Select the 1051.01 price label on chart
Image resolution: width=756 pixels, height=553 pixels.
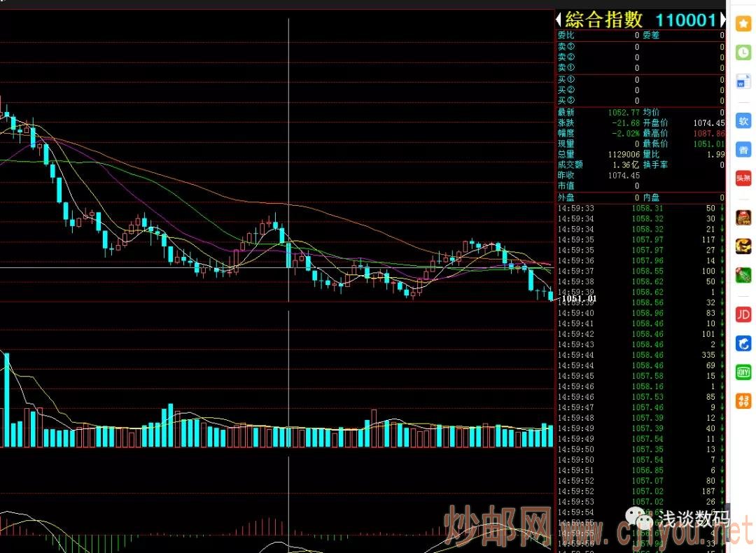coord(578,299)
